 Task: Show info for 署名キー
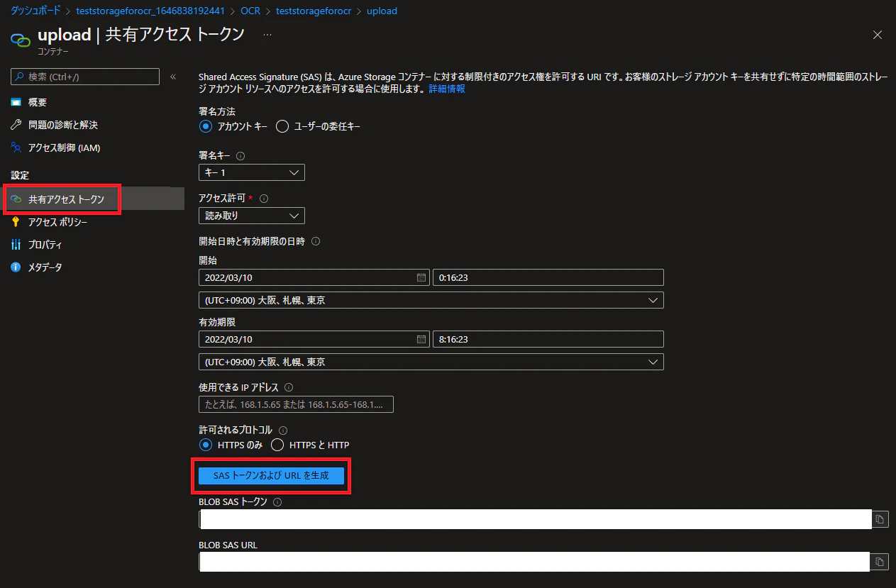[x=240, y=155]
